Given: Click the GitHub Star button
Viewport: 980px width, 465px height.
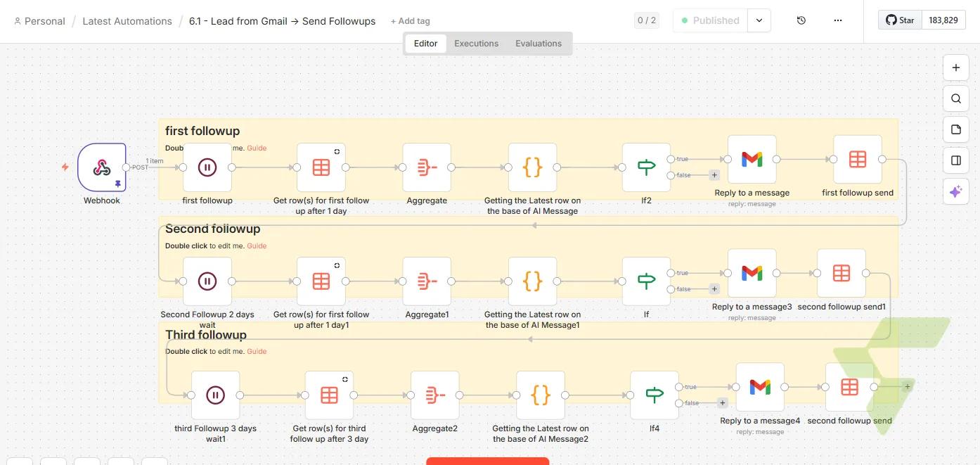Looking at the screenshot, I should pyautogui.click(x=899, y=20).
